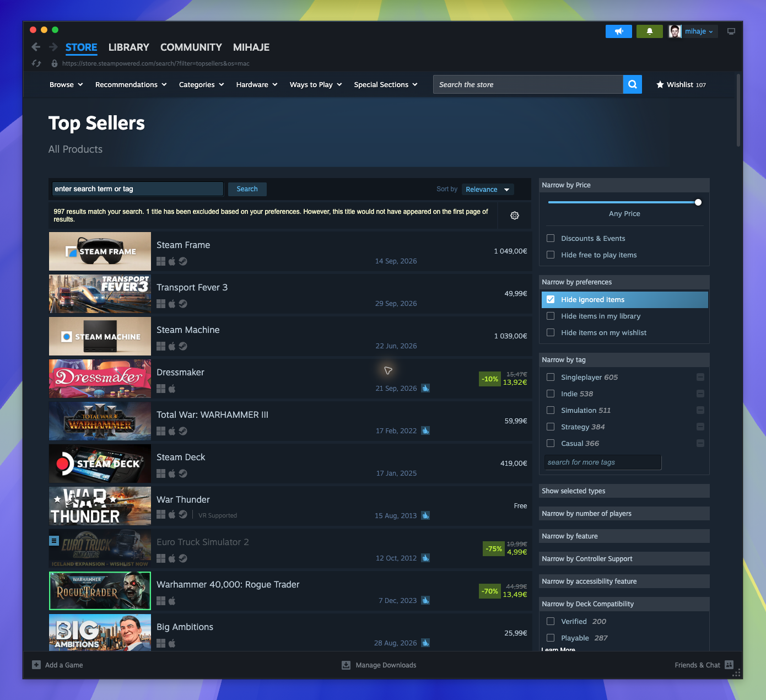Open the announcements megaphone icon
Screen dimensions: 766x700
click(619, 31)
